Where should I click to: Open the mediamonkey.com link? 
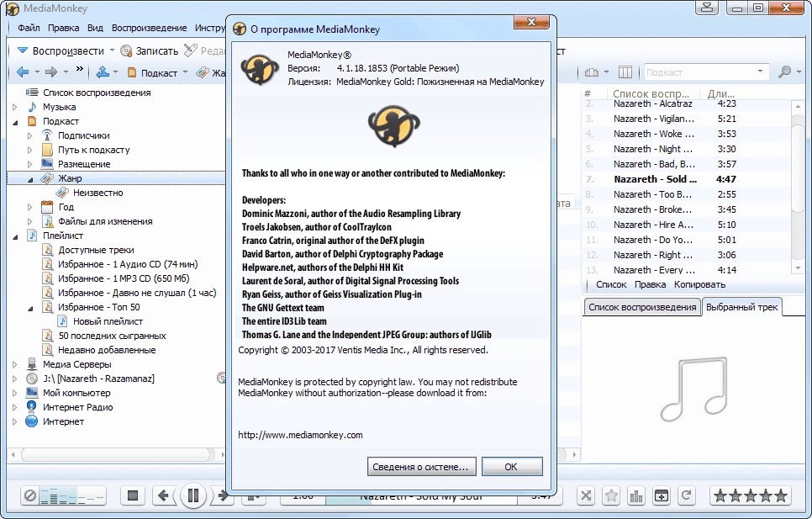[300, 435]
